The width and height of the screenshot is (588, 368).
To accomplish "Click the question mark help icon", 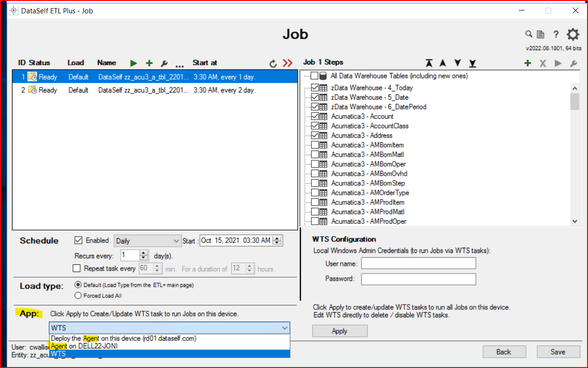I will click(556, 34).
